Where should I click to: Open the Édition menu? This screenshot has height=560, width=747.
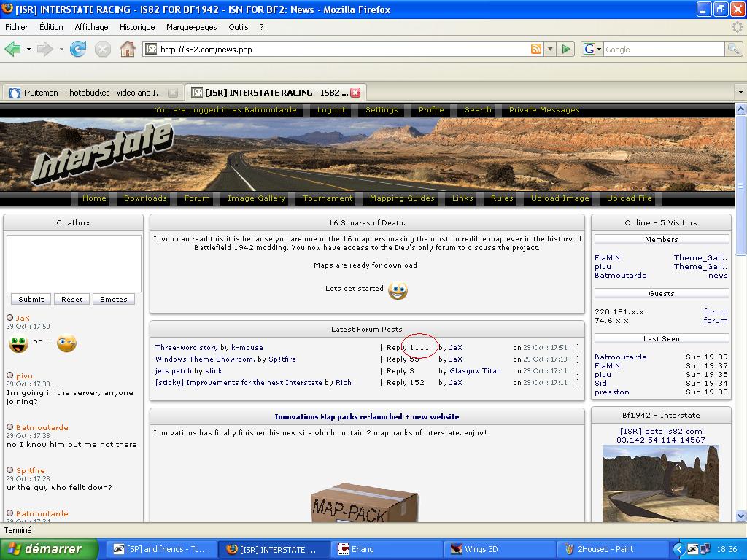[x=52, y=27]
